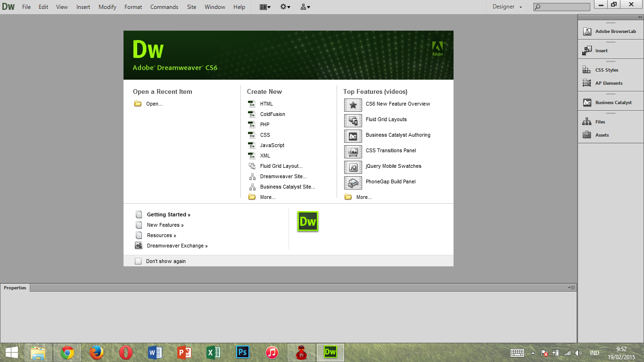
Task: Open Photoshop from the taskbar
Action: 243,352
